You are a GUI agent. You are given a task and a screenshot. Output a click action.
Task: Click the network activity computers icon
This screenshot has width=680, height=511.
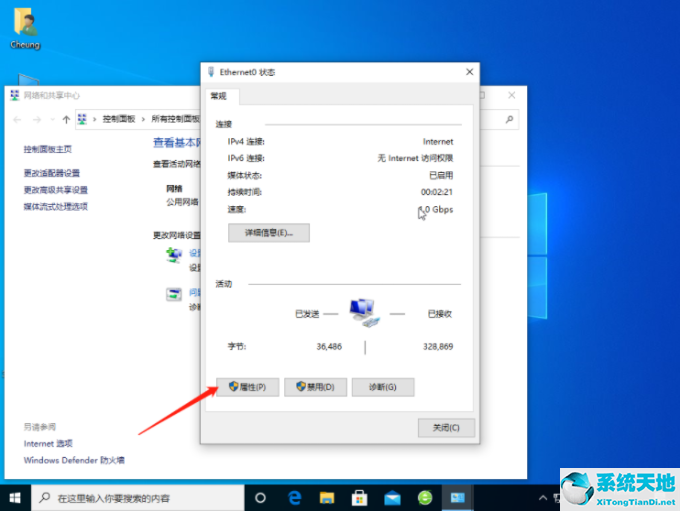tap(364, 313)
